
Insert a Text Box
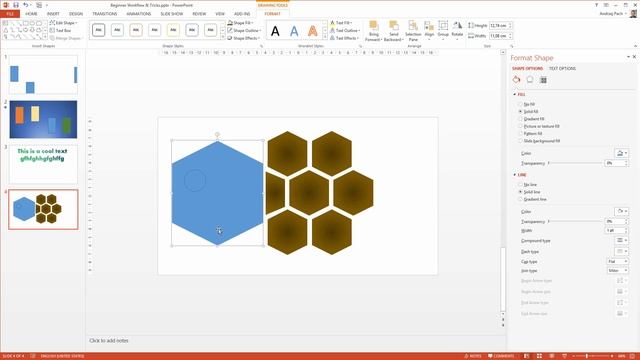[60, 30]
